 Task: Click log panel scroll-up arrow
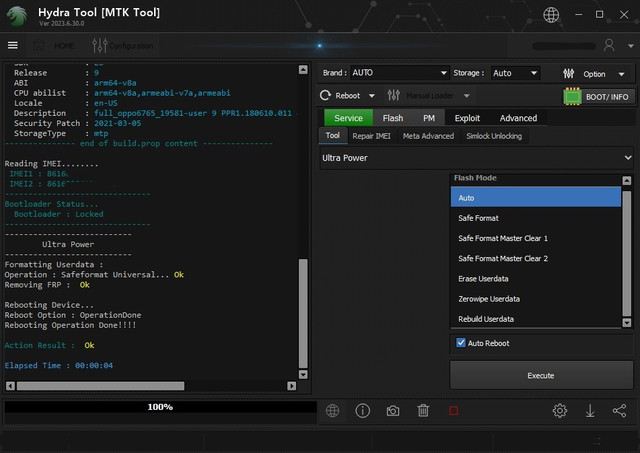tap(303, 70)
